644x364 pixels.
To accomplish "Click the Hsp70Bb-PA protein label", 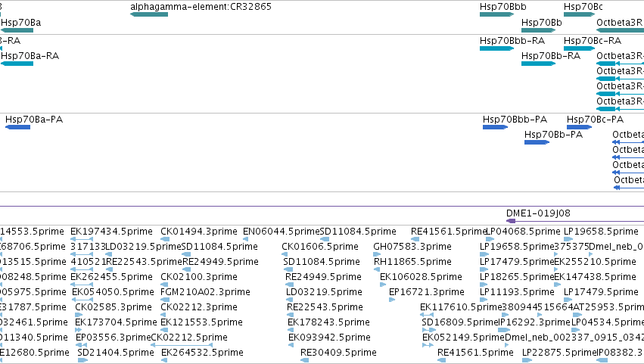I will [553, 135].
